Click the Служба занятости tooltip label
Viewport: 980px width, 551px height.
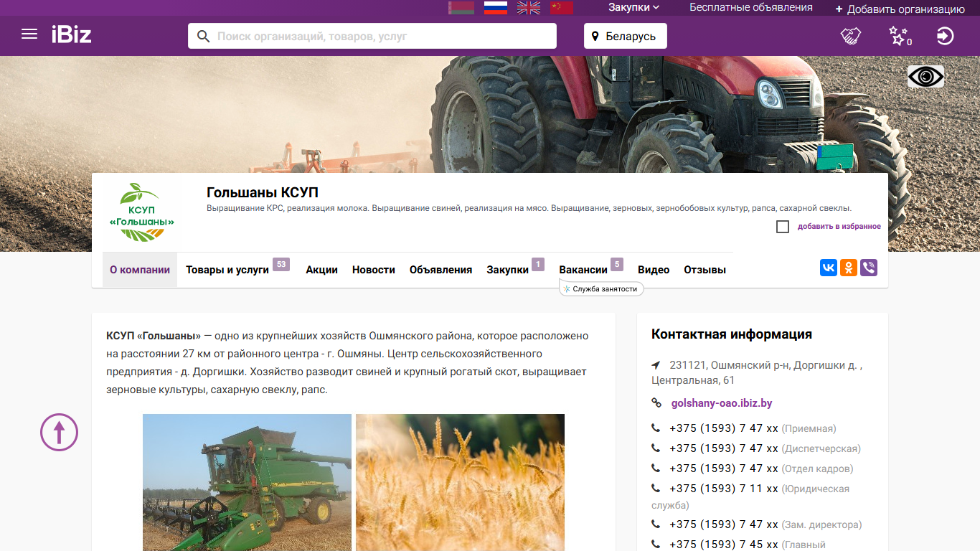point(600,288)
